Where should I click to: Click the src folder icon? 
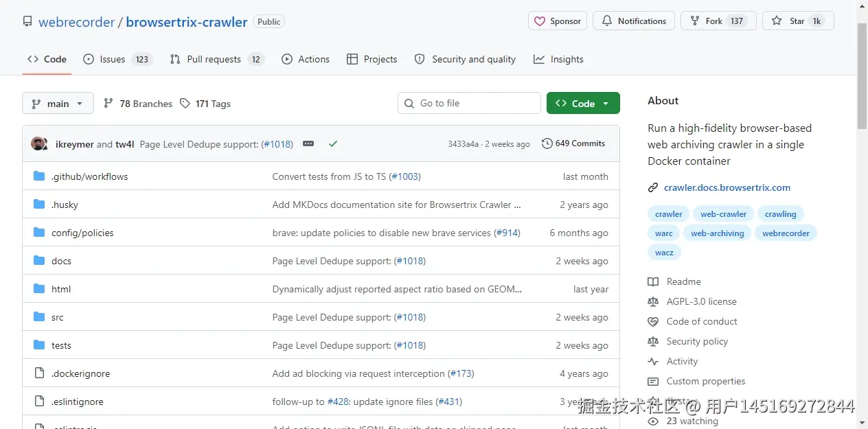point(39,317)
